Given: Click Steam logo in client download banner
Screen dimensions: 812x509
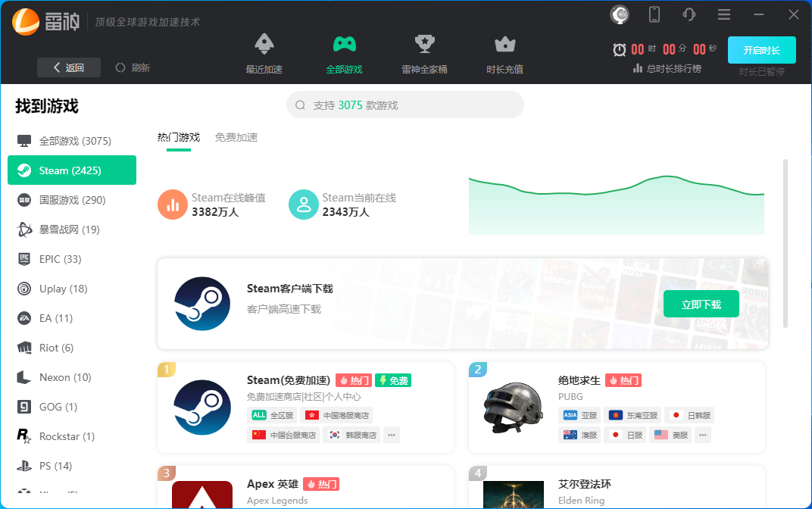Looking at the screenshot, I should (x=202, y=304).
